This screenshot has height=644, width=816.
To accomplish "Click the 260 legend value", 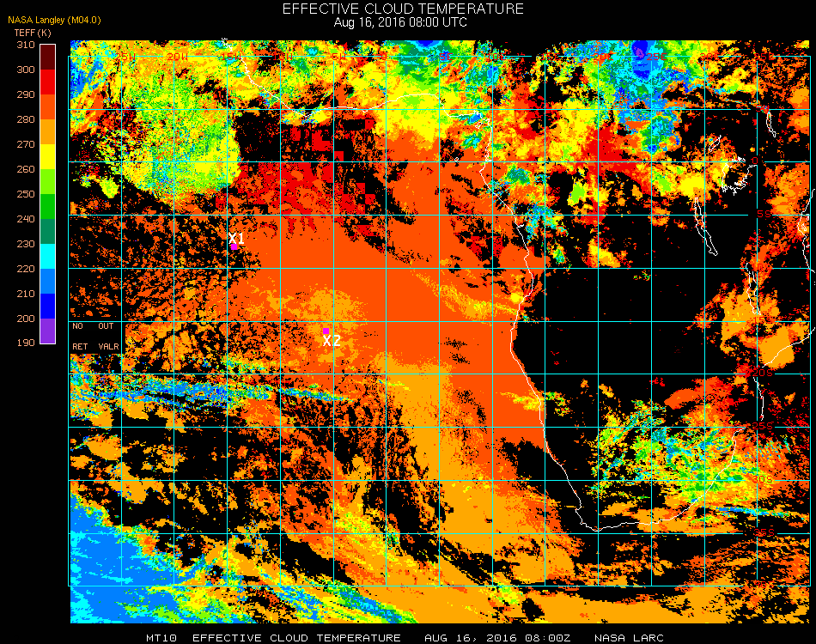I will [x=26, y=169].
